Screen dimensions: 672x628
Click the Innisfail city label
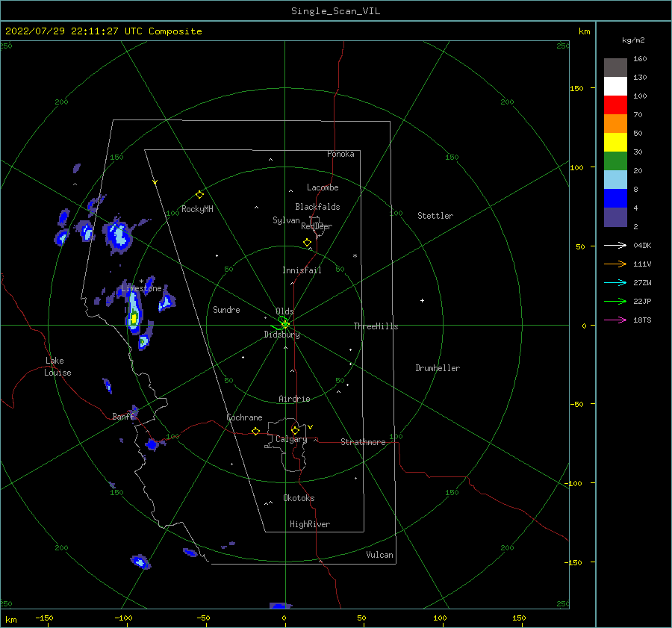tap(302, 270)
